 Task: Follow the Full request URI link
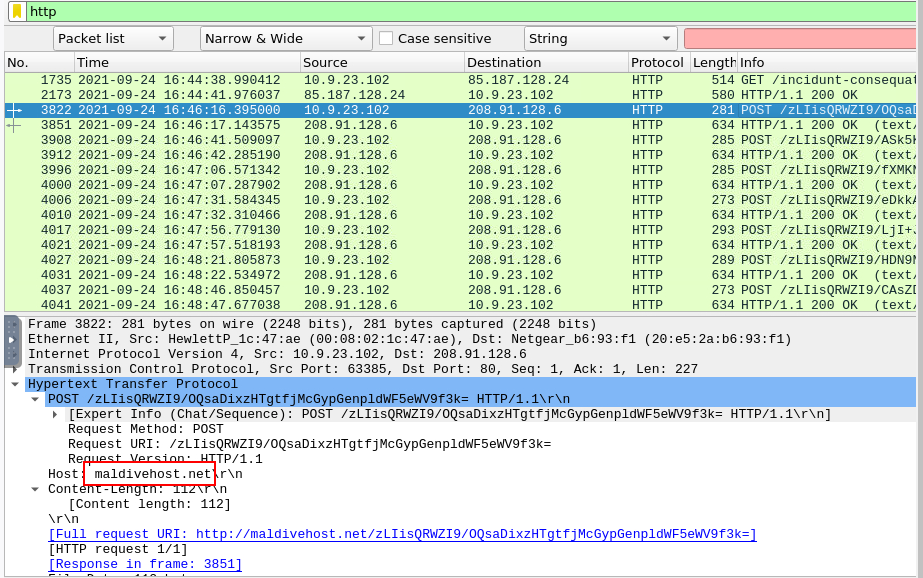[402, 534]
